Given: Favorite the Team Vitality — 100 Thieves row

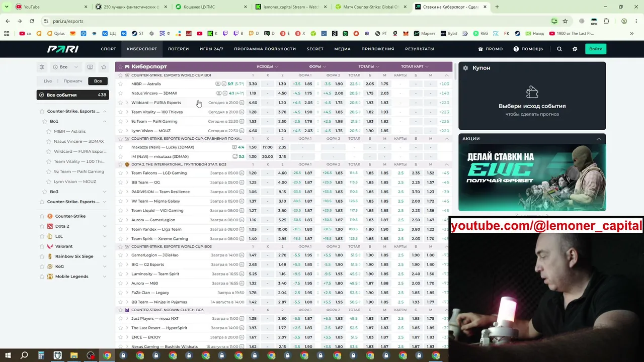Looking at the screenshot, I should click(120, 112).
